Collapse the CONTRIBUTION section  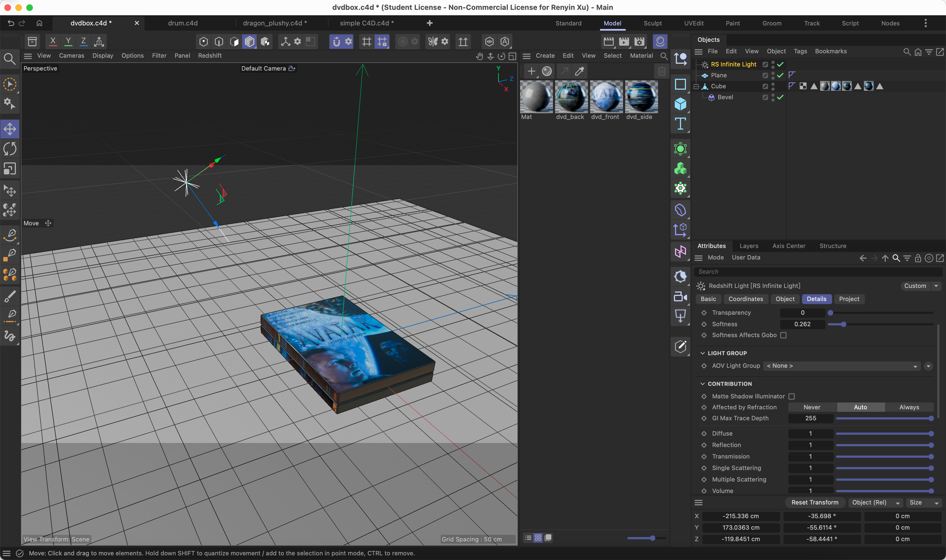point(703,384)
